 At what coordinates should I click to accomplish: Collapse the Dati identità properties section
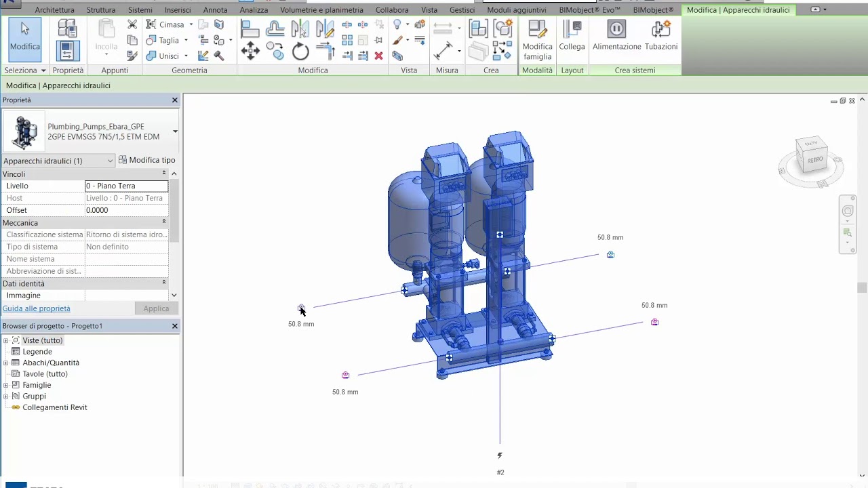164,283
